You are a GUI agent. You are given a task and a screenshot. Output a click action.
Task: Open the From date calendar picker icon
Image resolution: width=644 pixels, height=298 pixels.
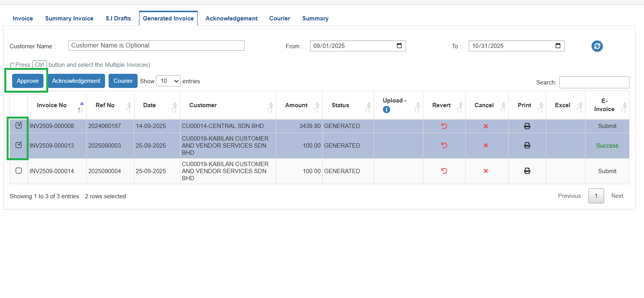[399, 46]
